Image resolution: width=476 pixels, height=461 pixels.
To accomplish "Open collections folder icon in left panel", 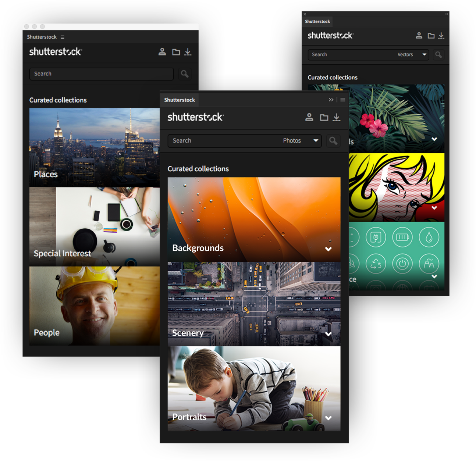I will point(176,52).
